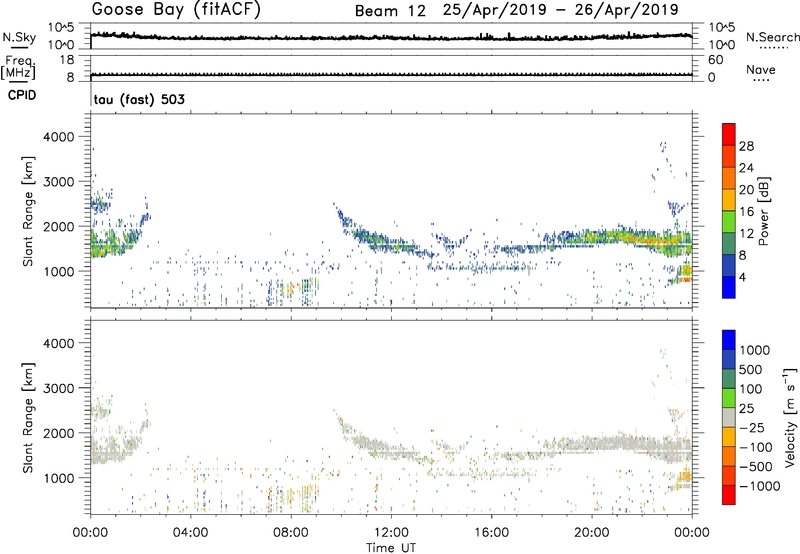Viewport: 800px width, 554px height.
Task: Click the "-100" label on Velocity colorbar
Action: click(756, 447)
